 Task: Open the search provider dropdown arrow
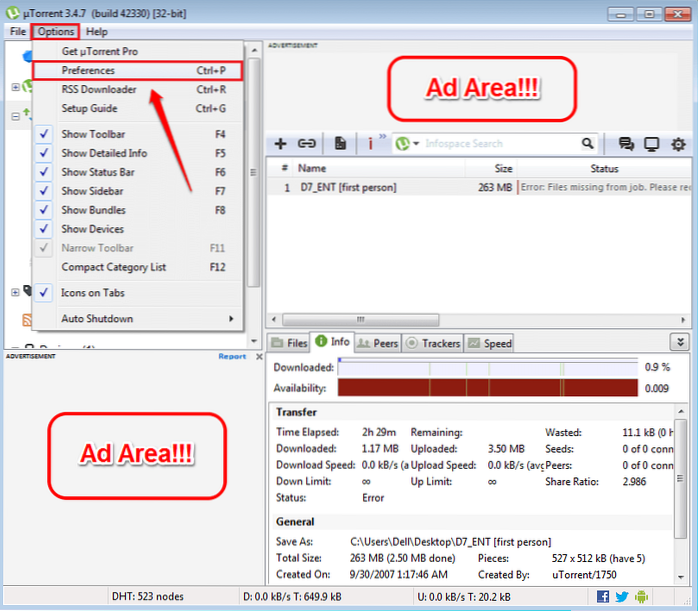[x=415, y=144]
